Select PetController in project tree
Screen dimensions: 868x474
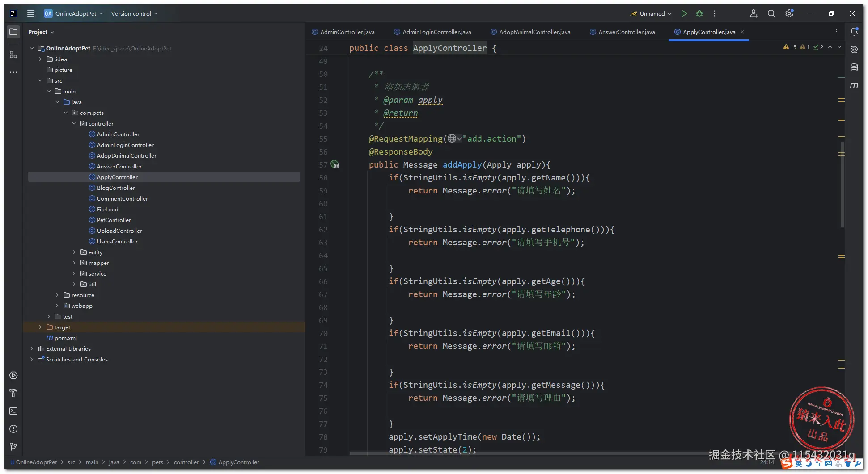[x=114, y=220]
